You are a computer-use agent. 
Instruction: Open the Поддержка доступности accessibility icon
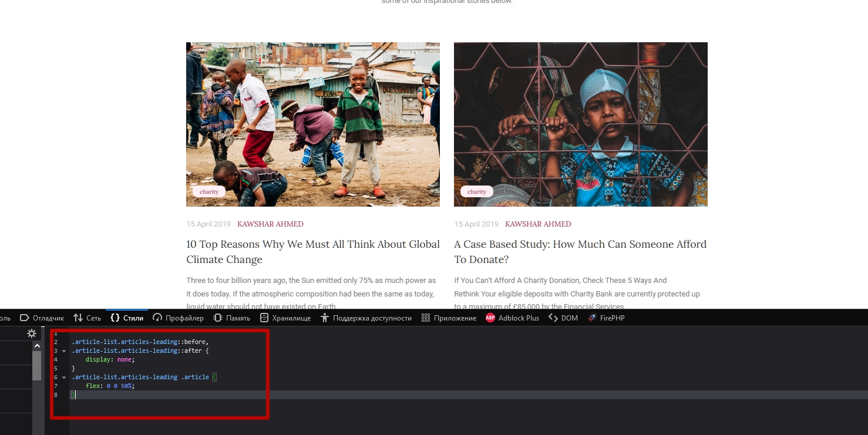(325, 318)
